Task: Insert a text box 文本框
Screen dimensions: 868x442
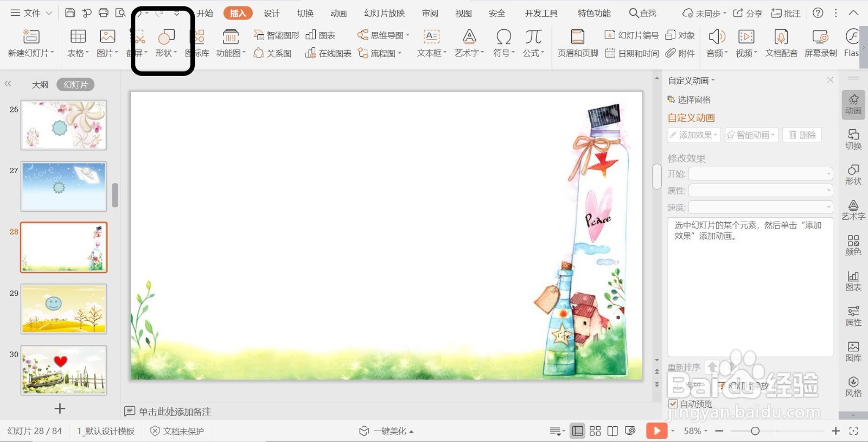Action: (x=431, y=43)
